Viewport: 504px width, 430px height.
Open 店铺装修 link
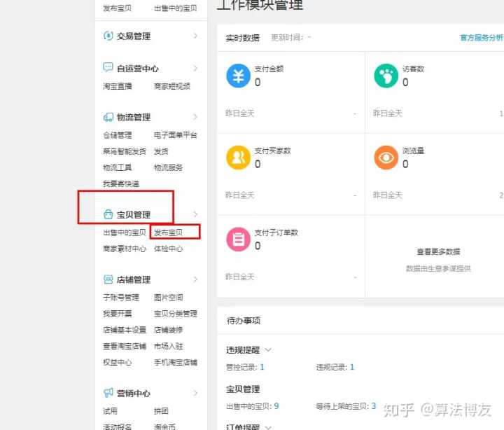pyautogui.click(x=168, y=330)
